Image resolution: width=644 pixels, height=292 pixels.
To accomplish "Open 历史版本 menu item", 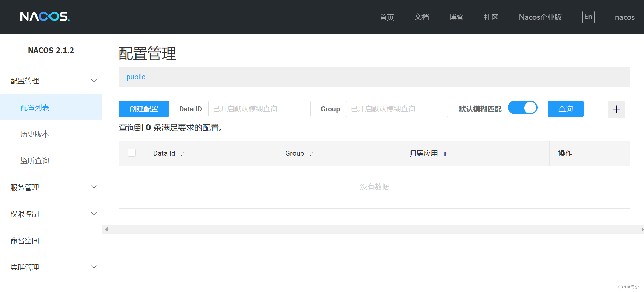I will coord(51,134).
